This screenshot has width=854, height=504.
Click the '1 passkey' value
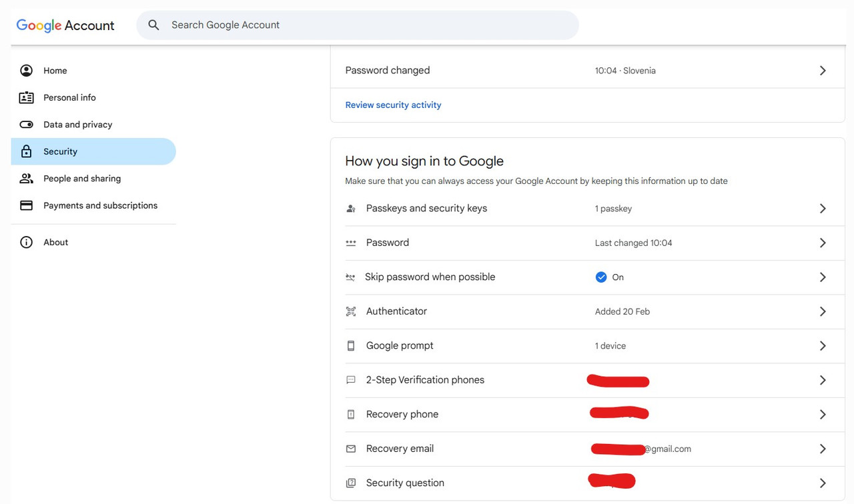(x=613, y=209)
